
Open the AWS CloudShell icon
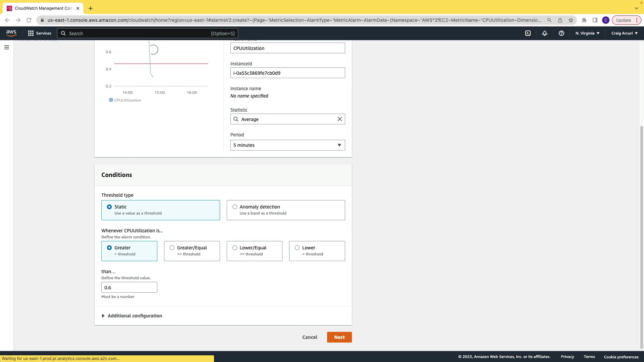click(528, 33)
